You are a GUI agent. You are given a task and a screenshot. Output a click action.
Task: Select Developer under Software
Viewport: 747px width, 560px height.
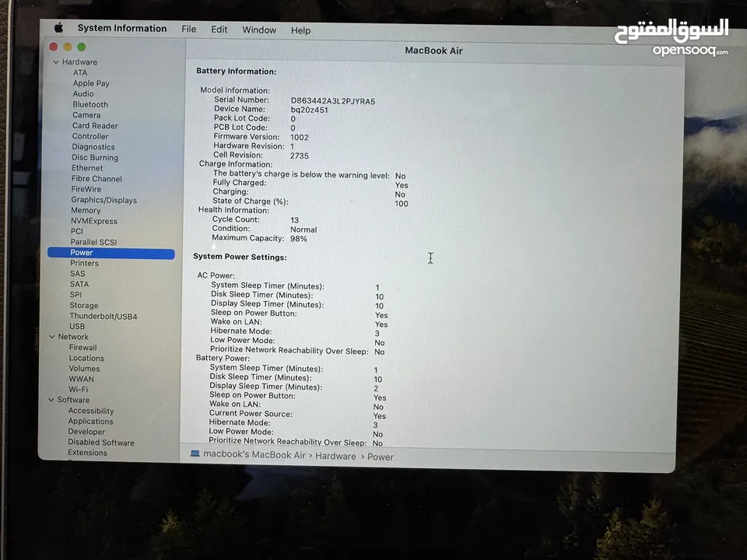click(x=86, y=432)
